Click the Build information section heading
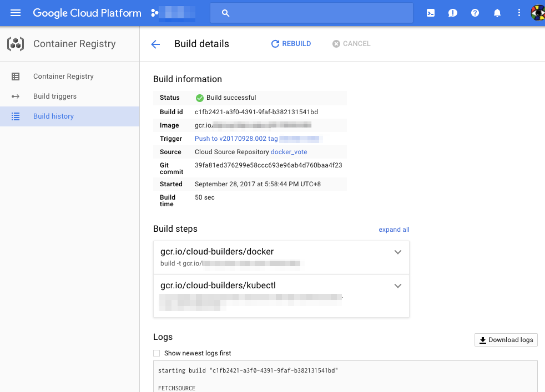 [188, 79]
